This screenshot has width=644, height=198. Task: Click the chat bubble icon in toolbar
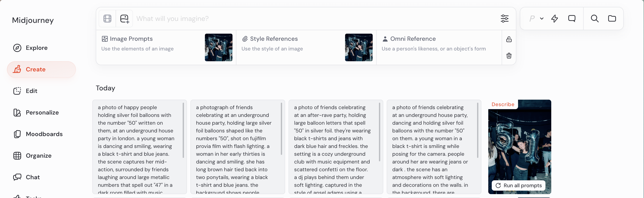pyautogui.click(x=572, y=19)
